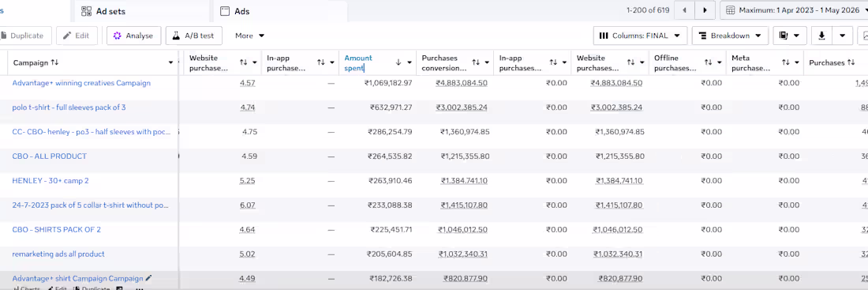Open the More dropdown menu
Screen dimensions: 868x290
pyautogui.click(x=249, y=36)
